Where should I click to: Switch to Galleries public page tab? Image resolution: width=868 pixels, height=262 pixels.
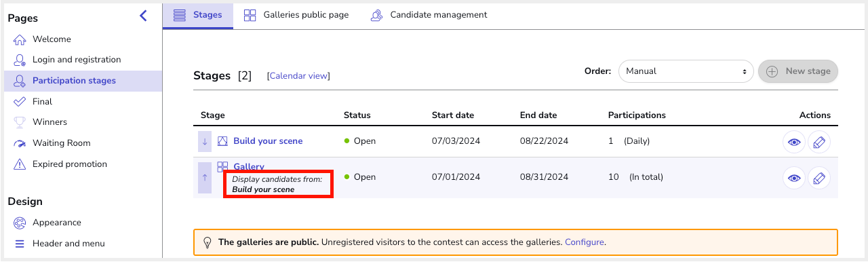click(296, 15)
